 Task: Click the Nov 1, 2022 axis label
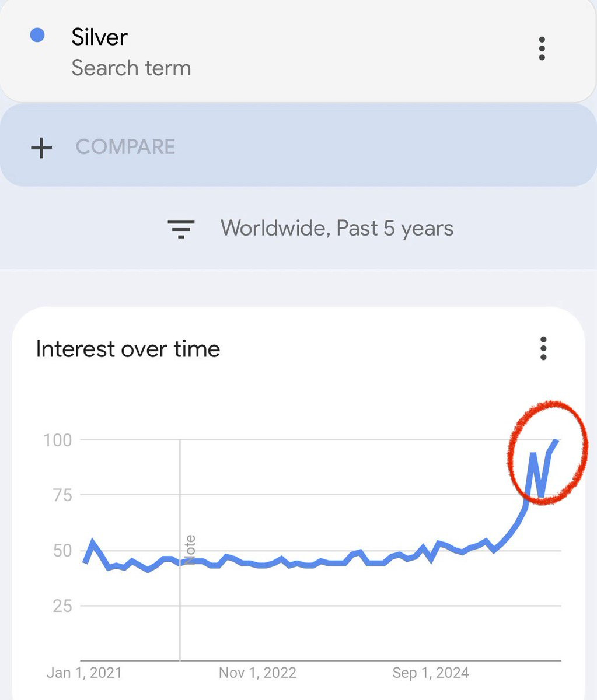pos(257,673)
